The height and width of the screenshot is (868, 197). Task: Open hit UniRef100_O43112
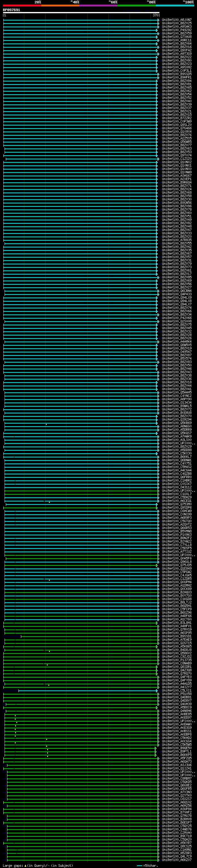coord(176,487)
